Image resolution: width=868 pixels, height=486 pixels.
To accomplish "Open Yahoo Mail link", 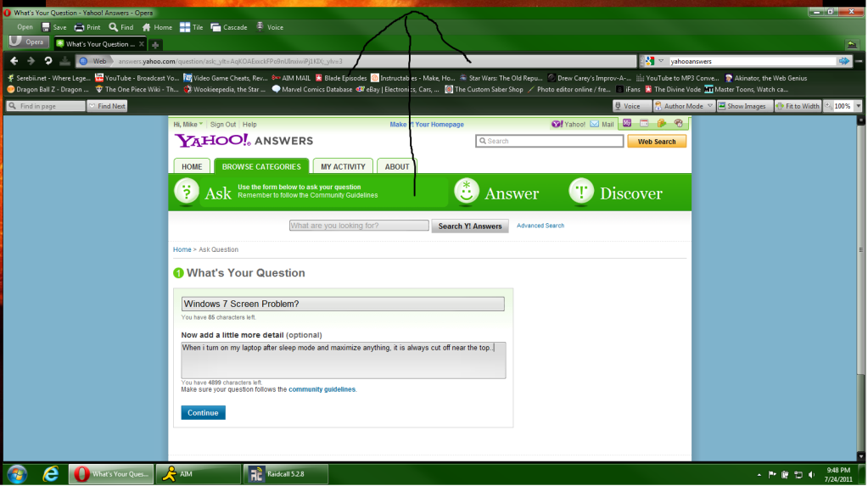I will pyautogui.click(x=602, y=125).
